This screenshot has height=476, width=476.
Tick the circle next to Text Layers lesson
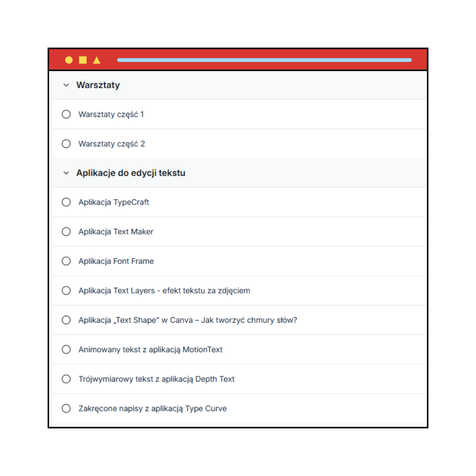[x=66, y=290]
